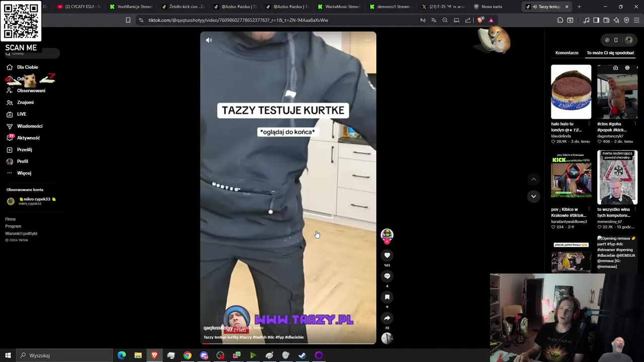This screenshot has height=362, width=644.
Task: Click the browser address bar URL
Action: (238, 20)
